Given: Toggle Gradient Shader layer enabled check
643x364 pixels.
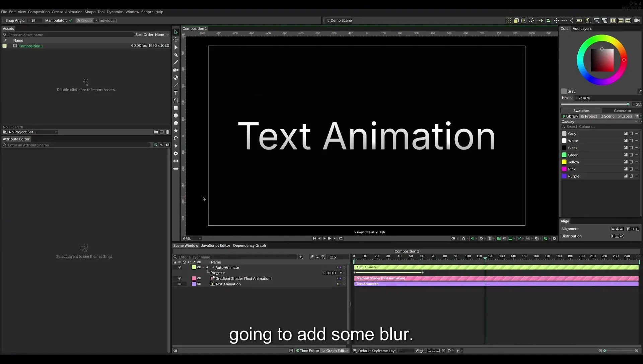Looking at the screenshot, I should point(180,279).
